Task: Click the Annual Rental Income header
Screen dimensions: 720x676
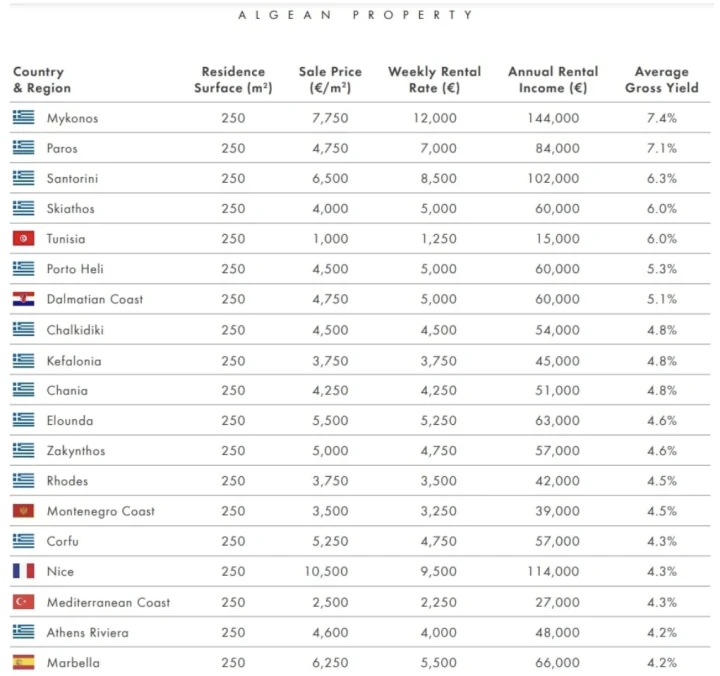Action: click(x=553, y=80)
